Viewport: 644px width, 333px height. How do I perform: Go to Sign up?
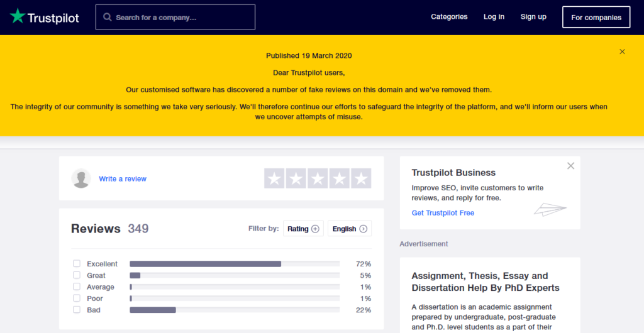coord(533,17)
